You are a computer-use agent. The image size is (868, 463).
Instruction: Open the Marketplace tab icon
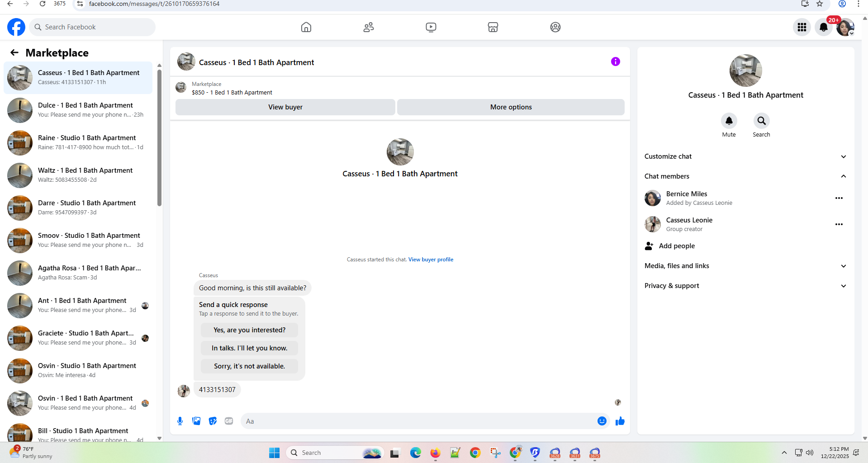493,27
